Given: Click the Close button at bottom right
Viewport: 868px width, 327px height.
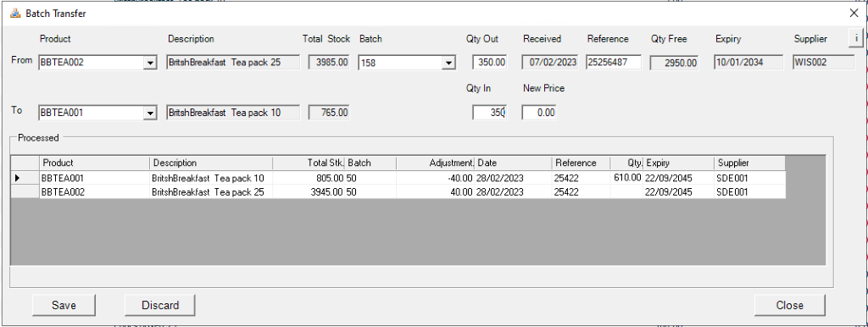Looking at the screenshot, I should [790, 305].
